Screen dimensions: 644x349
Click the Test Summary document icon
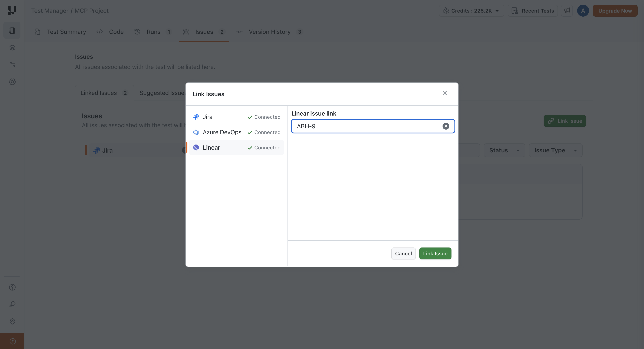(x=37, y=32)
